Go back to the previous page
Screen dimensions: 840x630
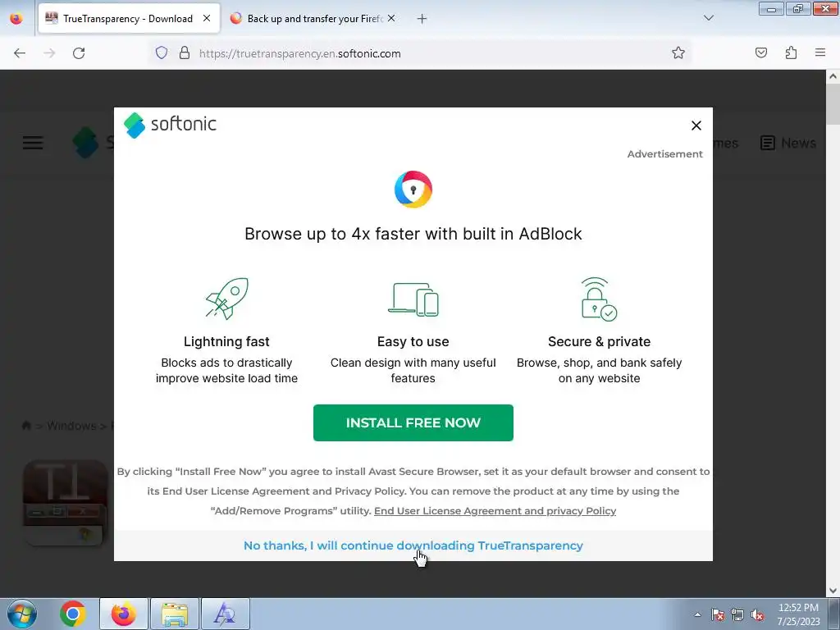20,53
